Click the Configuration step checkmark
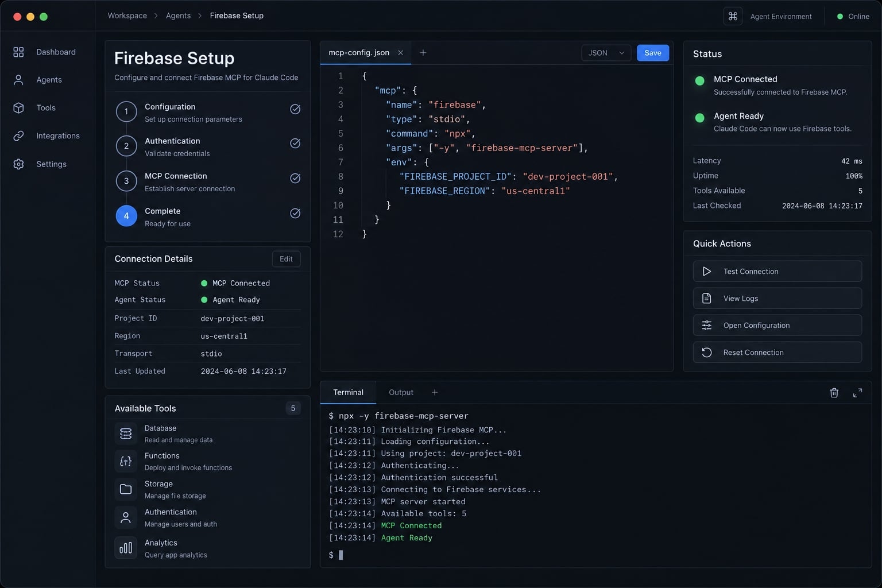 coord(295,109)
